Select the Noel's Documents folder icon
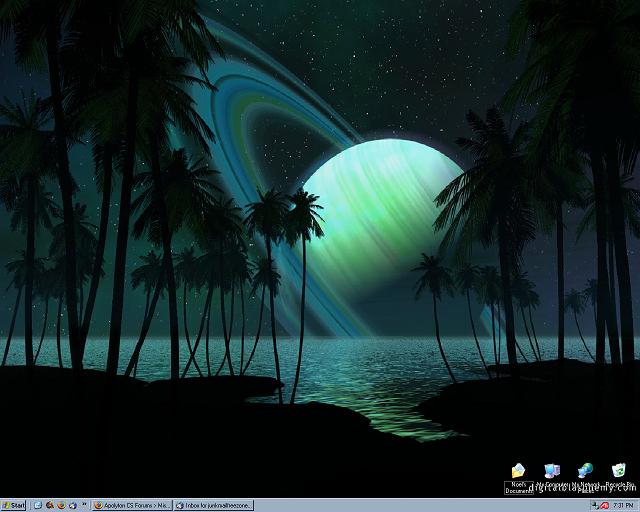This screenshot has width=640, height=512. pos(518,470)
